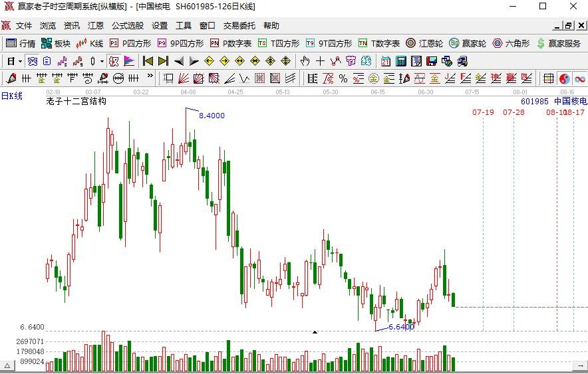Viewport: 588px width, 374px height.
Task: Select the hand pan tool
Action: coord(305,61)
